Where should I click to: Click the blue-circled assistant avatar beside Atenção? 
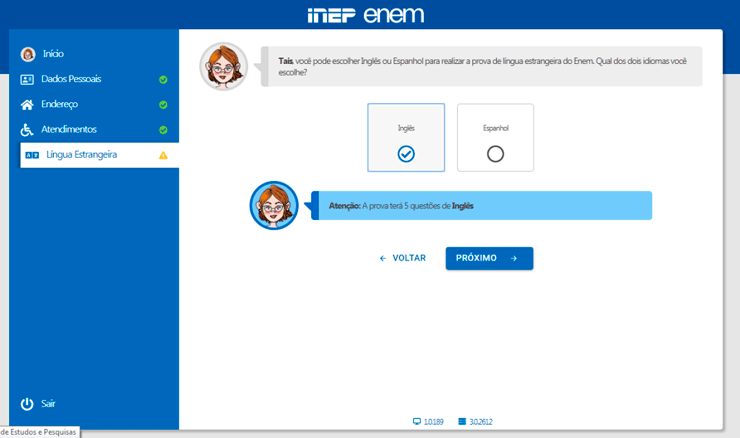pyautogui.click(x=274, y=205)
